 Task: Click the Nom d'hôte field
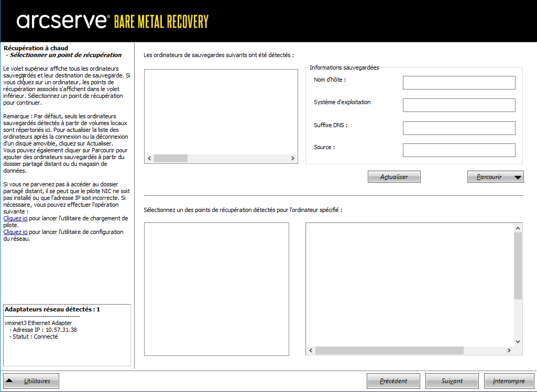459,83
